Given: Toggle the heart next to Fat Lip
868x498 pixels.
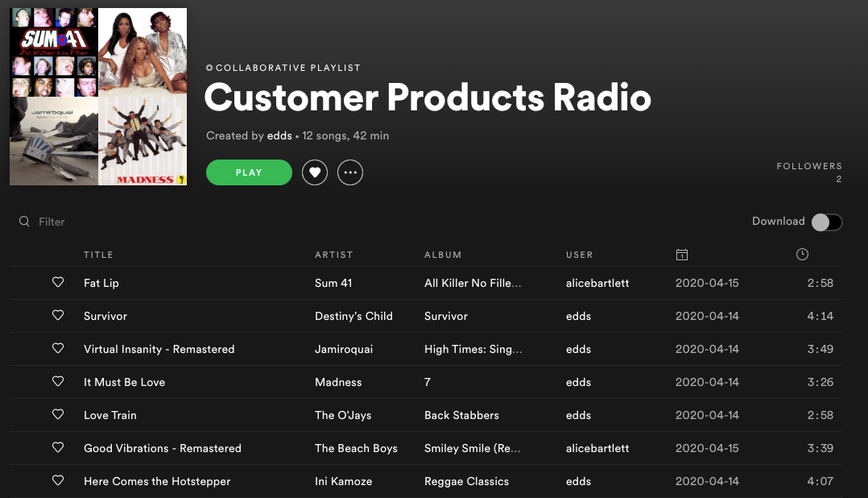Looking at the screenshot, I should click(57, 283).
